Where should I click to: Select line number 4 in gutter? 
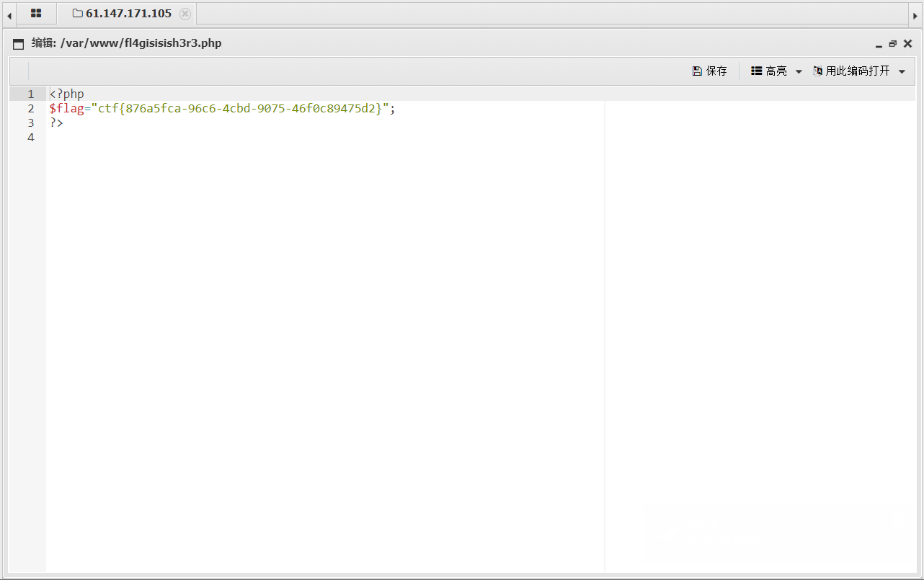(30, 138)
